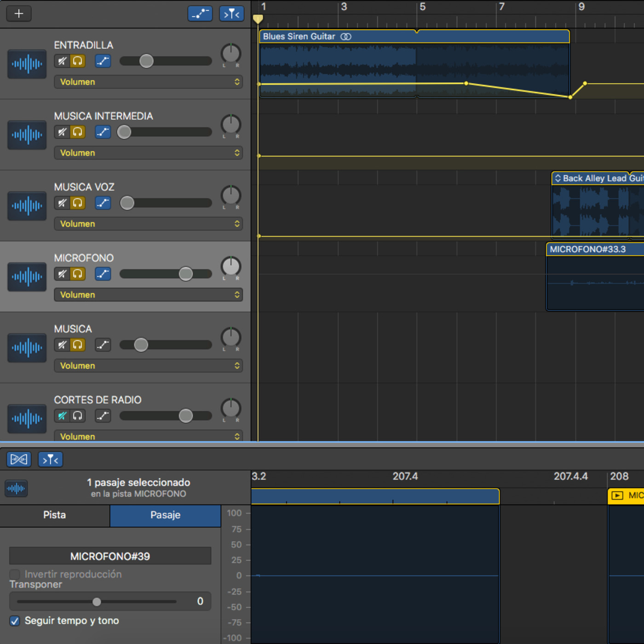Viewport: 644px width, 644px height.
Task: Click the Transponer slider handle
Action: 97,601
